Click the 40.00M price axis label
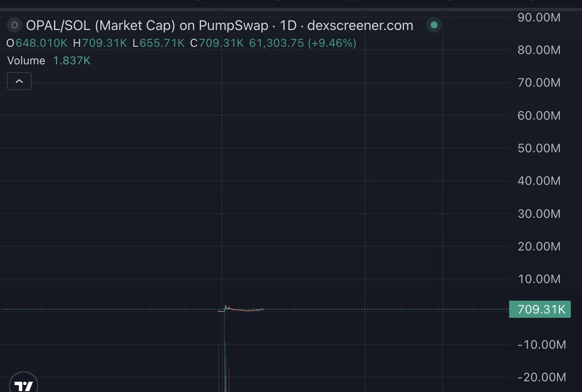Screen dimensions: 582x392 point(539,181)
